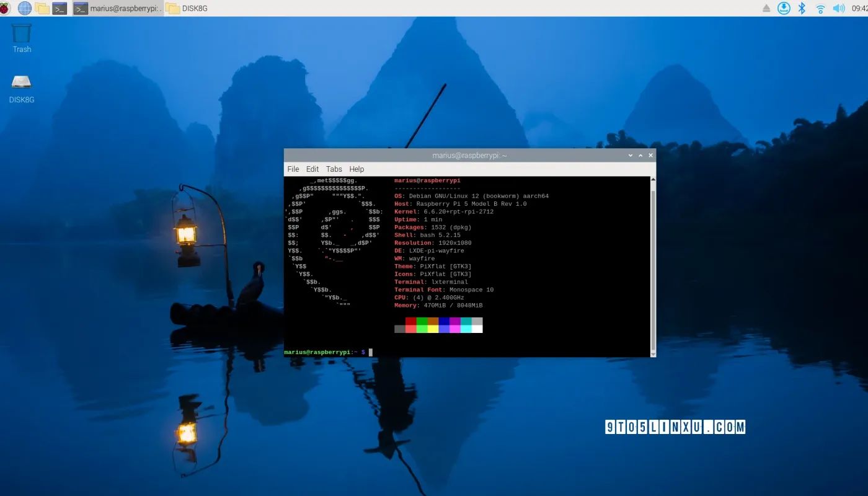The image size is (868, 496).
Task: Open the Help menu in LXTerminal
Action: [356, 169]
